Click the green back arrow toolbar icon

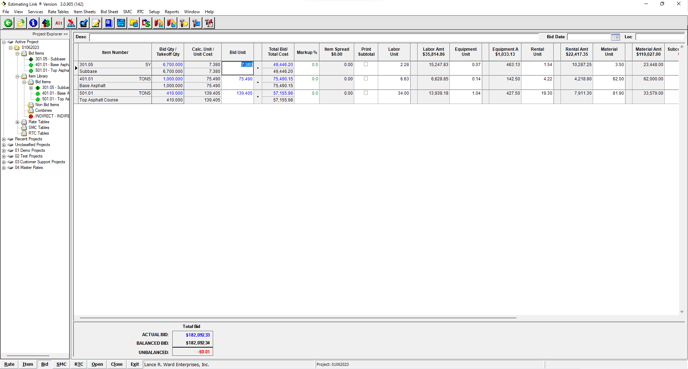pos(8,23)
